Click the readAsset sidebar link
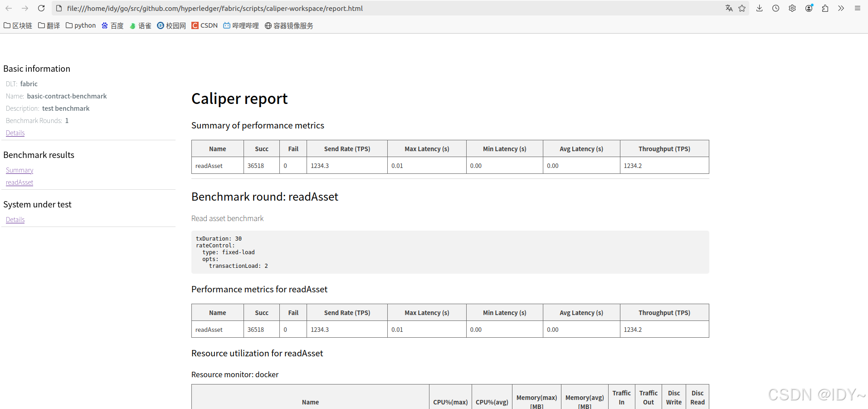Viewport: 868px width, 409px height. [x=20, y=182]
